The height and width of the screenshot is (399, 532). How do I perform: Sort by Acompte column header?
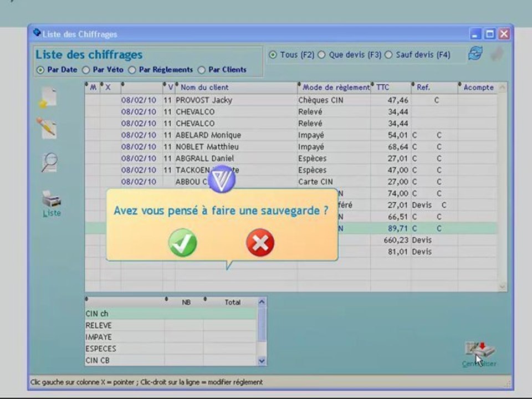pos(477,88)
